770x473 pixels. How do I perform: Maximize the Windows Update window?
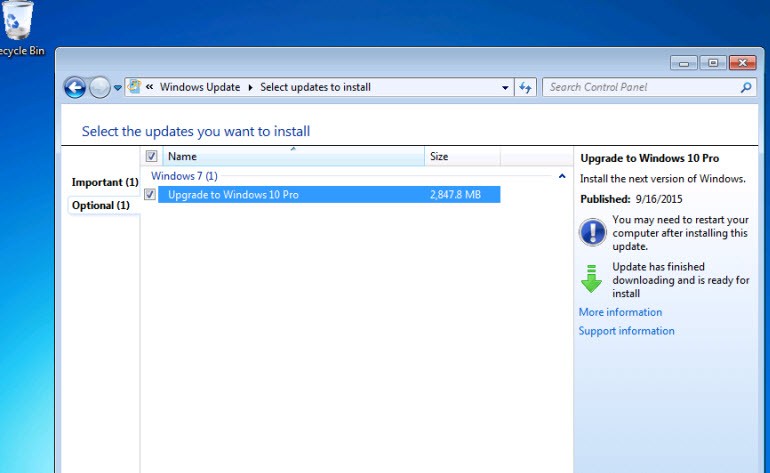[713, 63]
